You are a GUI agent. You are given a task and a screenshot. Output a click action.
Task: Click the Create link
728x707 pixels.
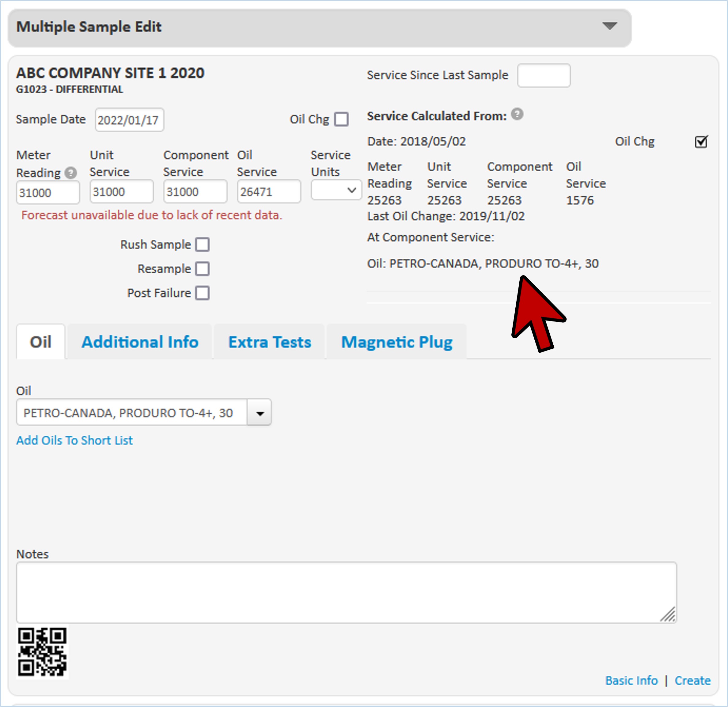pos(692,680)
